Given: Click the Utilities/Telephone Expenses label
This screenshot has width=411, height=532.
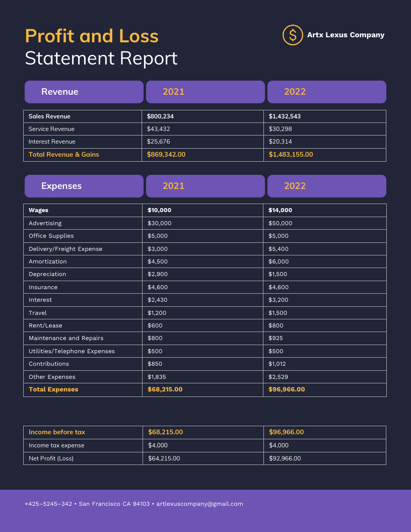Looking at the screenshot, I should [72, 351].
